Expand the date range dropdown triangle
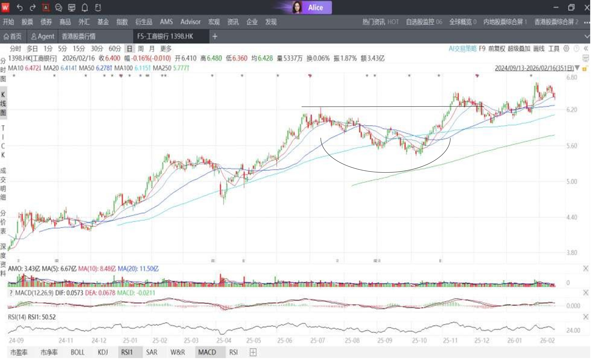The image size is (593, 364). point(577,68)
